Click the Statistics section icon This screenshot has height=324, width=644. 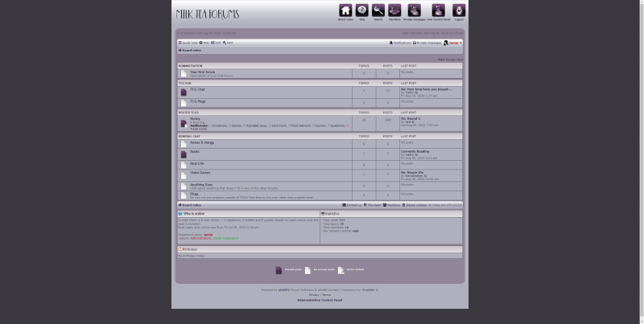click(323, 214)
